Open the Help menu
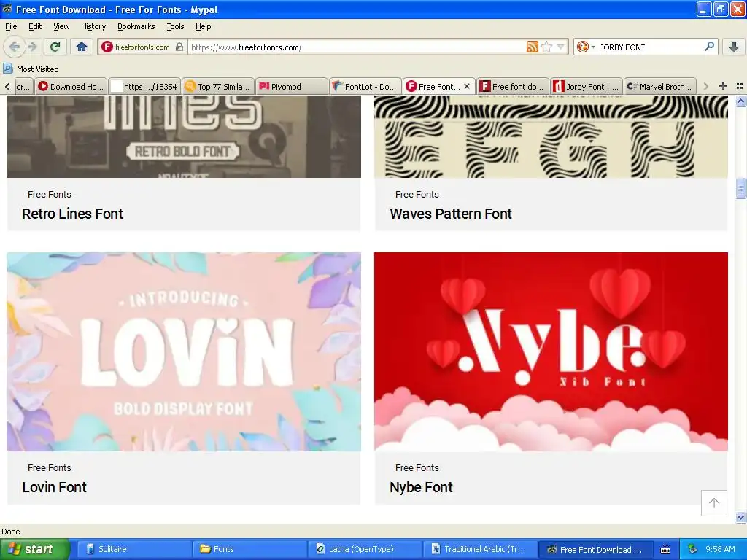The width and height of the screenshot is (747, 560). [204, 26]
